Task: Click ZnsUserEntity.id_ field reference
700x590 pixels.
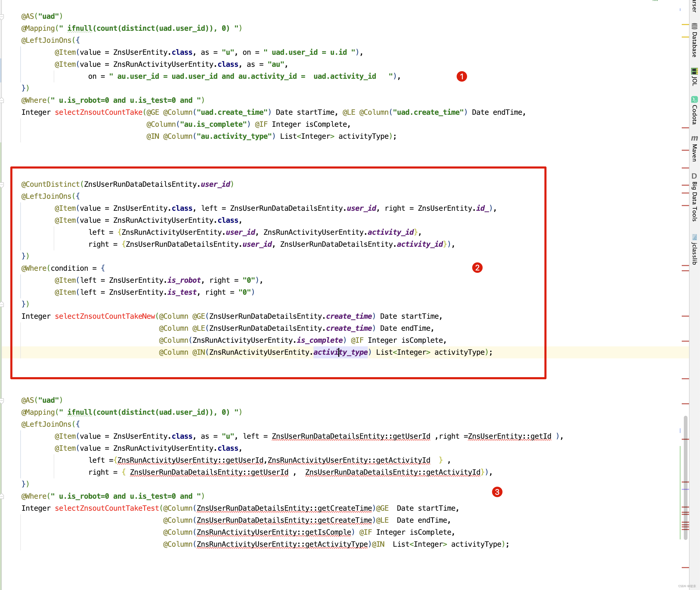Action: [453, 208]
